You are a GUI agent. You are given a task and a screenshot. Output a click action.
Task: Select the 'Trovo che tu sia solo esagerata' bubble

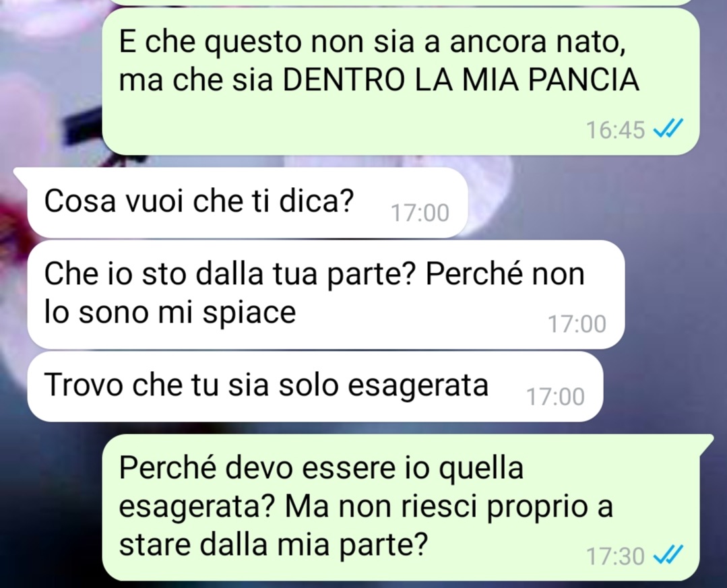click(315, 386)
